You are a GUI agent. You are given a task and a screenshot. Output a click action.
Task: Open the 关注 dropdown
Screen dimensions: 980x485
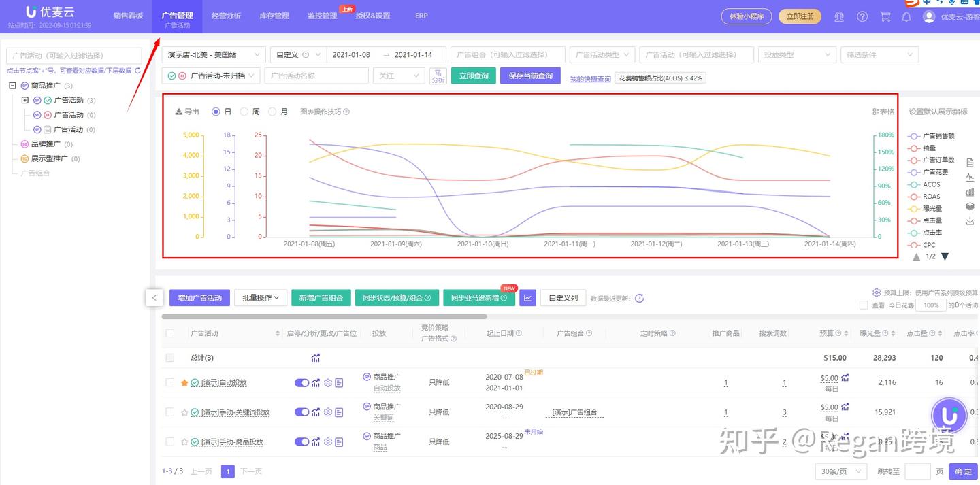coord(399,76)
